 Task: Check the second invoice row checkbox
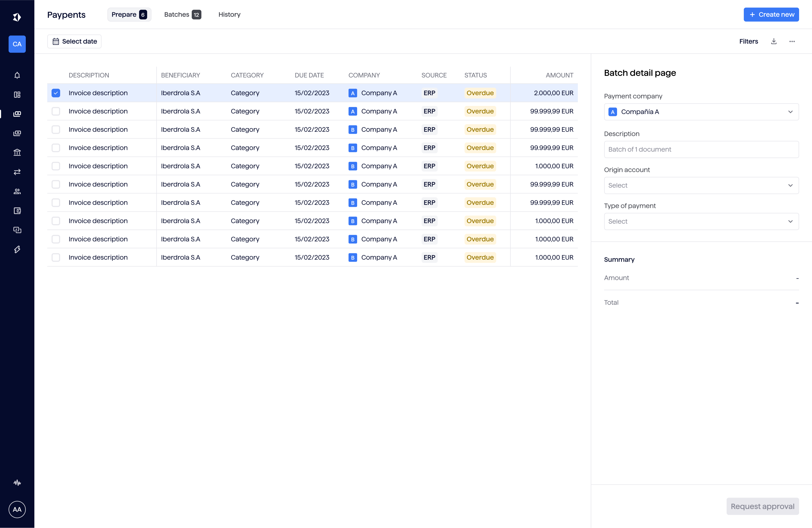(56, 111)
